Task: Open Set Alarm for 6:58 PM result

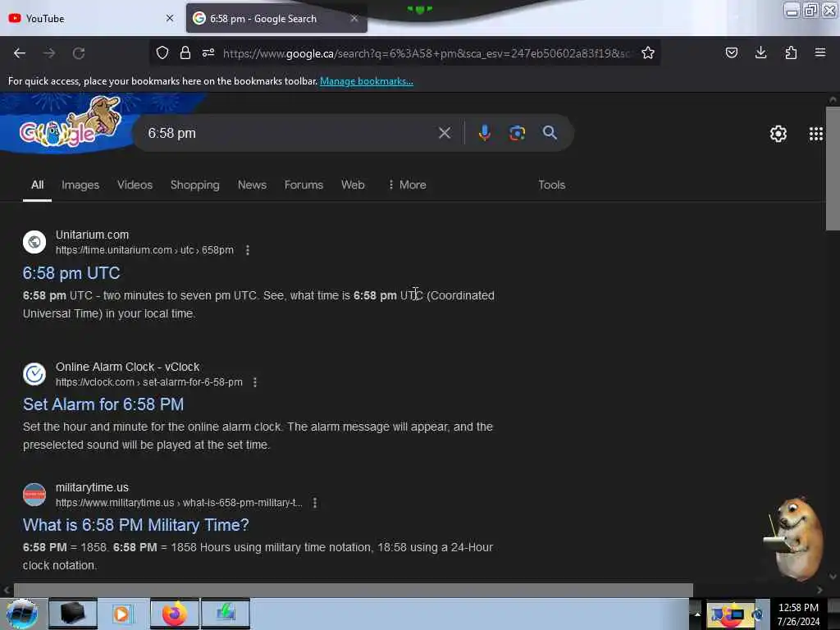Action: coord(103,404)
